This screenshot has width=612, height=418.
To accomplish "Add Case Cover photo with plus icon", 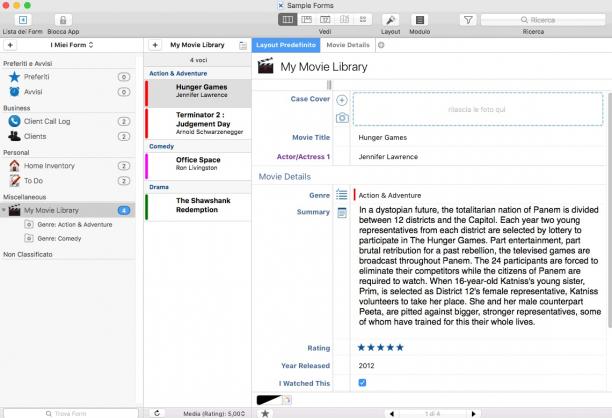I will click(x=342, y=100).
